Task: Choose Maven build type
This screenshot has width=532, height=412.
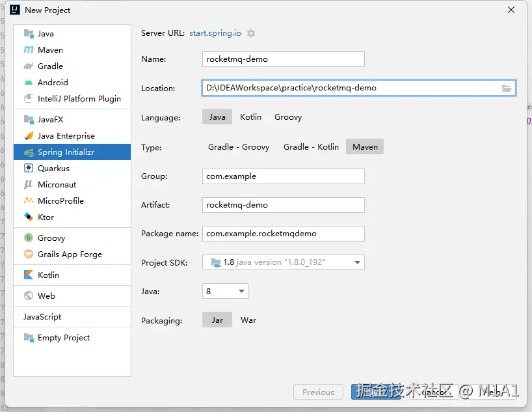Action: pyautogui.click(x=365, y=146)
